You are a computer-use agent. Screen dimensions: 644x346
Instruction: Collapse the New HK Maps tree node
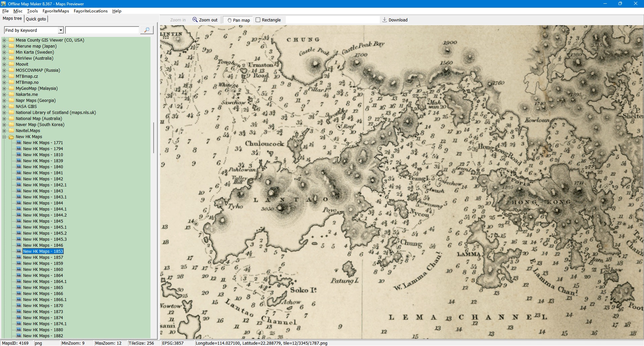tap(4, 137)
